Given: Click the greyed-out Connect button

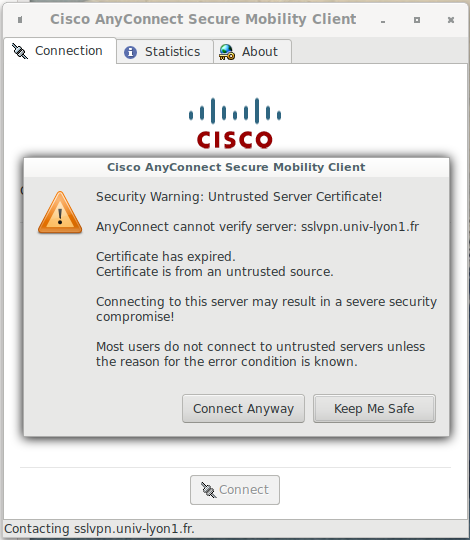Looking at the screenshot, I should (x=235, y=490).
